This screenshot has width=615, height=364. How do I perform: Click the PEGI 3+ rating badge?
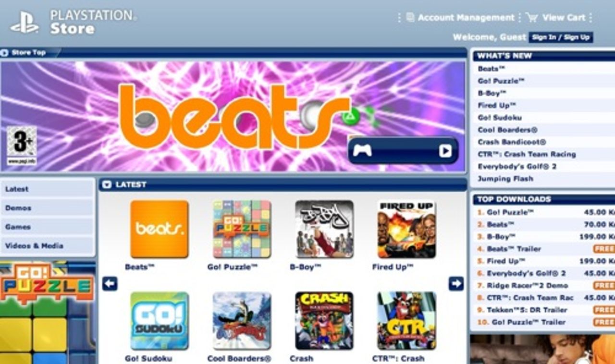pyautogui.click(x=22, y=146)
